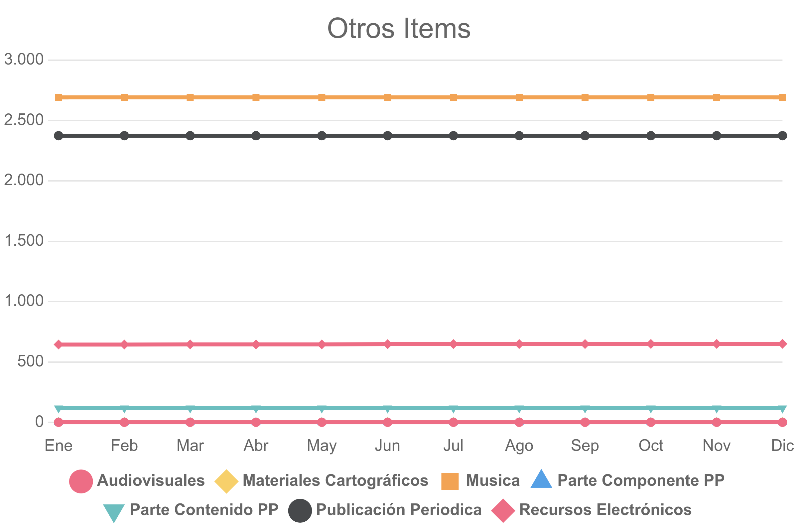Click the blue Parte Componente PP triangle
This screenshot has width=798, height=532.
[541, 479]
